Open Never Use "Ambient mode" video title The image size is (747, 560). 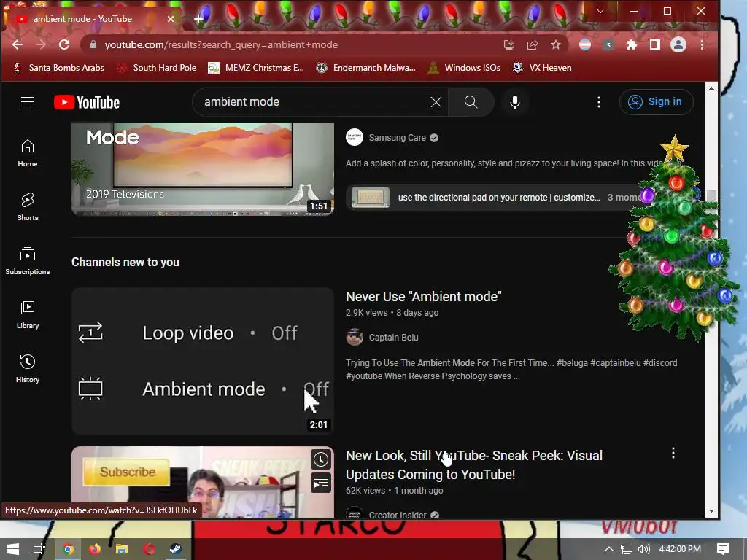(x=424, y=296)
